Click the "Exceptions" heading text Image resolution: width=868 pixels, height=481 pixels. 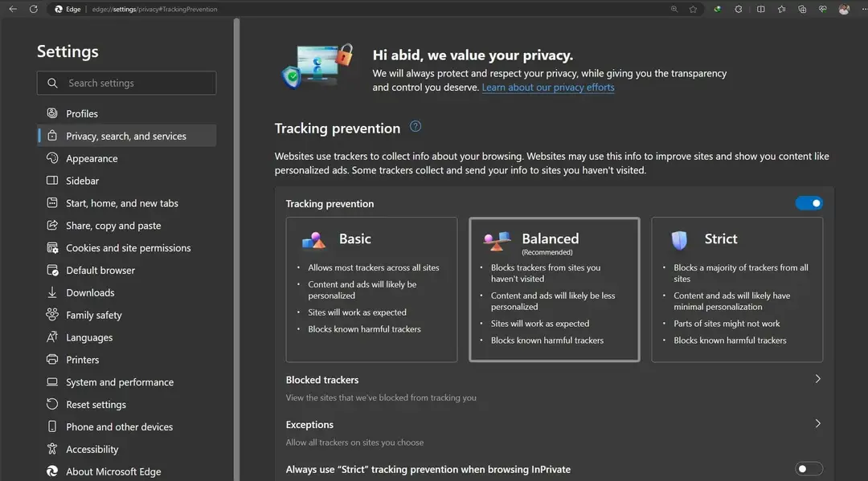[309, 425]
